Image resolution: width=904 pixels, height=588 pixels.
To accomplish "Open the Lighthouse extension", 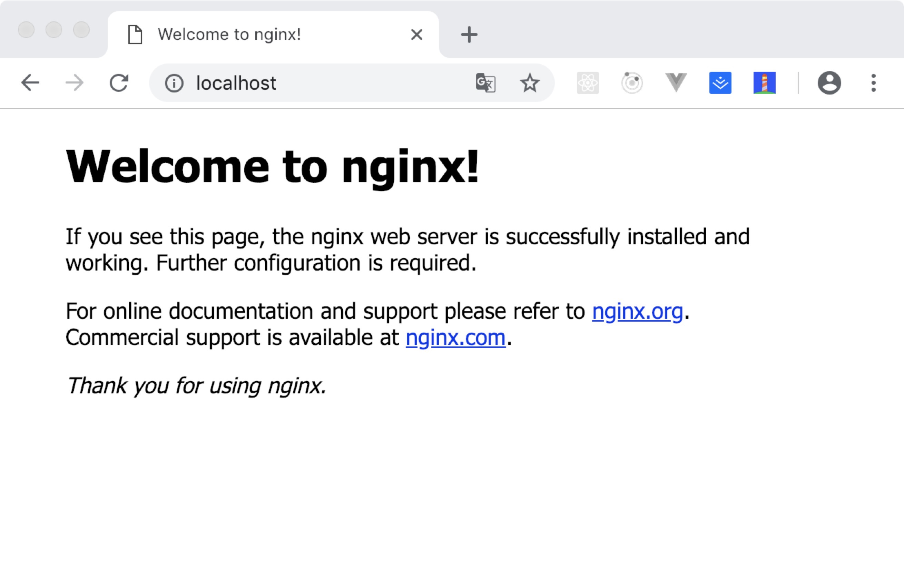I will pyautogui.click(x=764, y=83).
